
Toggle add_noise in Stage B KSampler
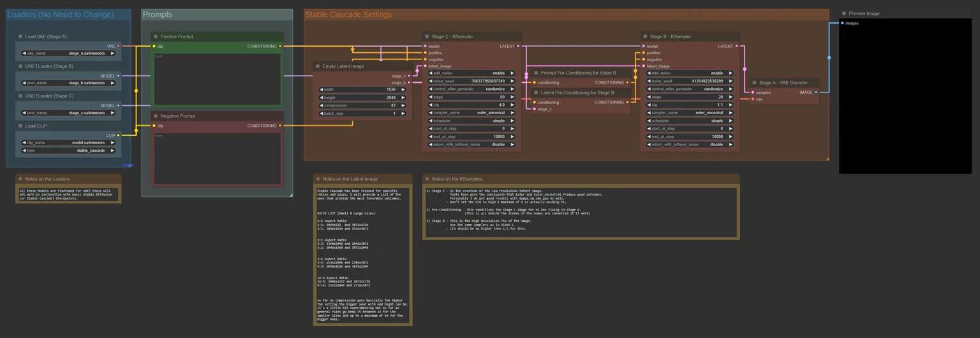pyautogui.click(x=690, y=73)
